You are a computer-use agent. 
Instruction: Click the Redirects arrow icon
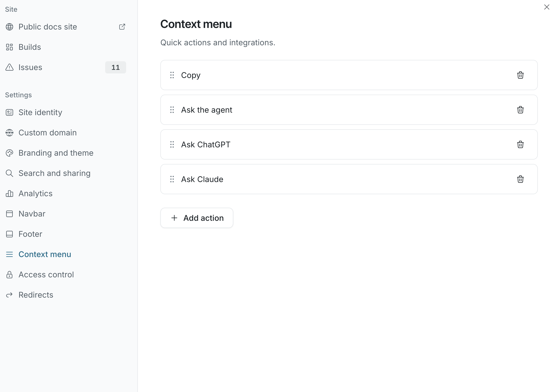click(x=9, y=295)
